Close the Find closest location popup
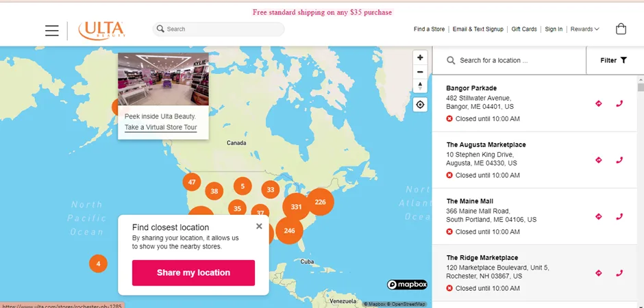Screen dimensions: 644x308 [259, 226]
